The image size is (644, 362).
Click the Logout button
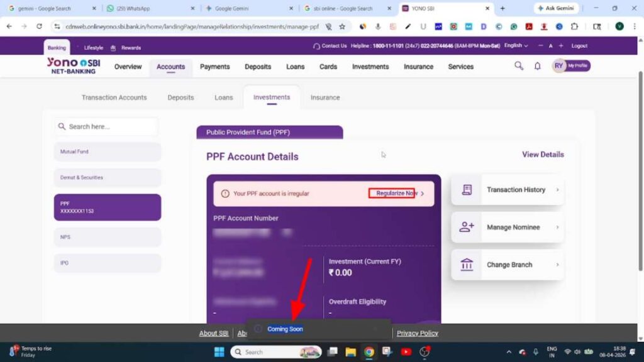tap(579, 46)
